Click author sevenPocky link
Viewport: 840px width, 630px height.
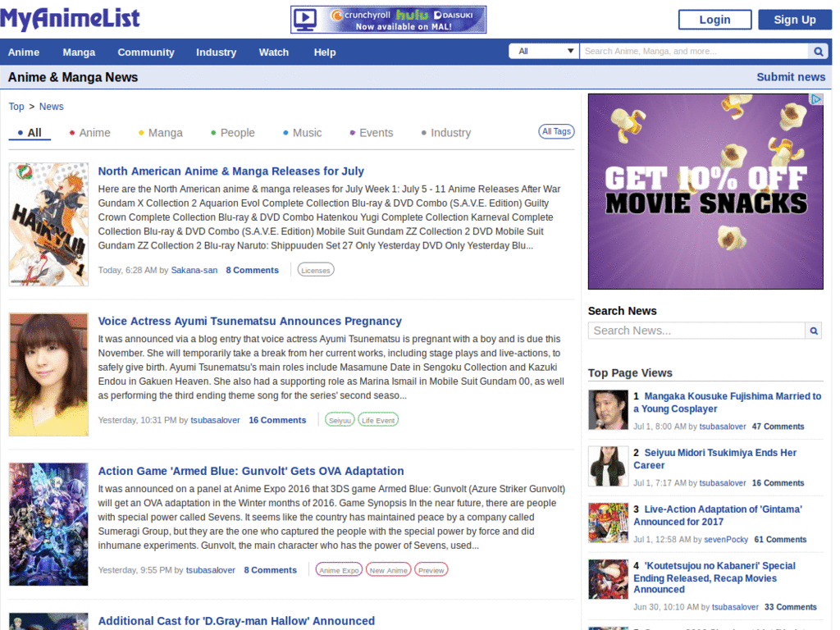click(726, 540)
